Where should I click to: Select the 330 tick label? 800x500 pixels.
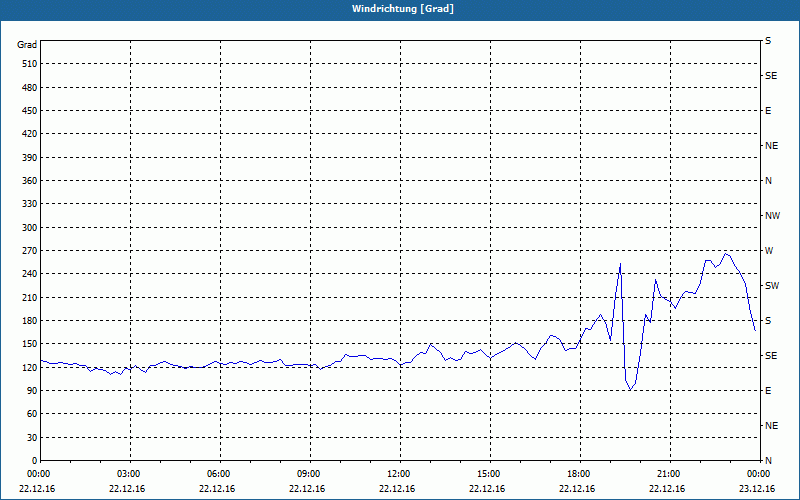[30, 204]
